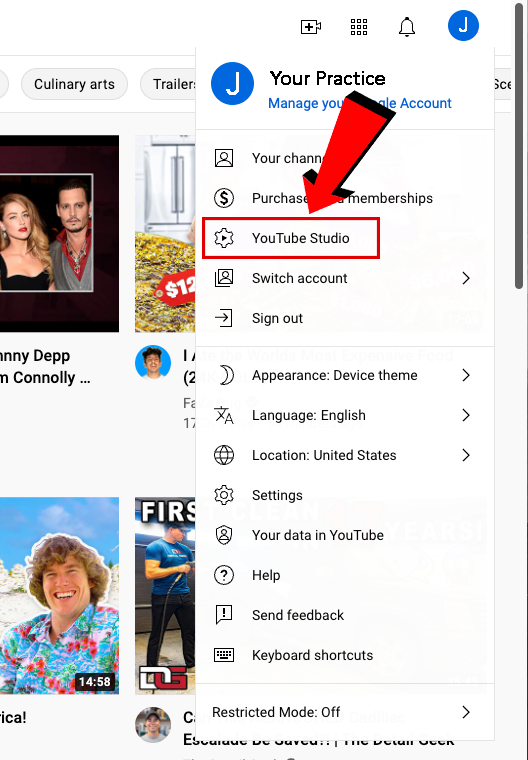This screenshot has height=760, width=528.
Task: Open Your data in YouTube
Action: pos(345,535)
